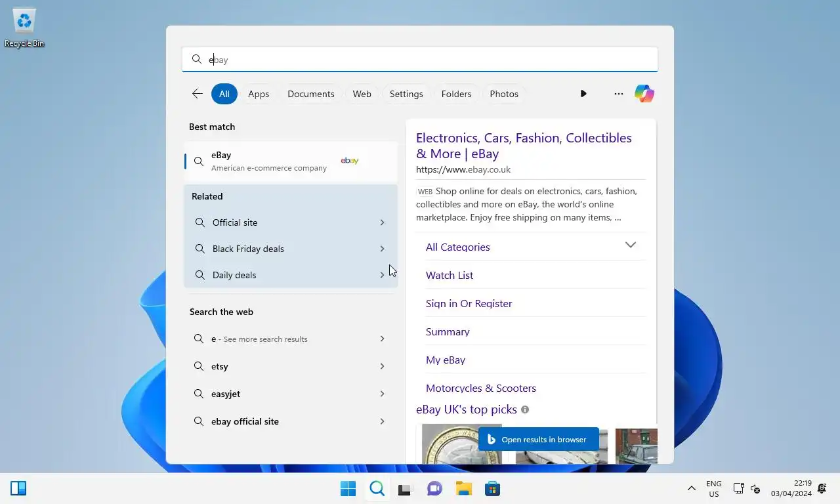Open the Recycle Bin desktop icon

(x=24, y=28)
